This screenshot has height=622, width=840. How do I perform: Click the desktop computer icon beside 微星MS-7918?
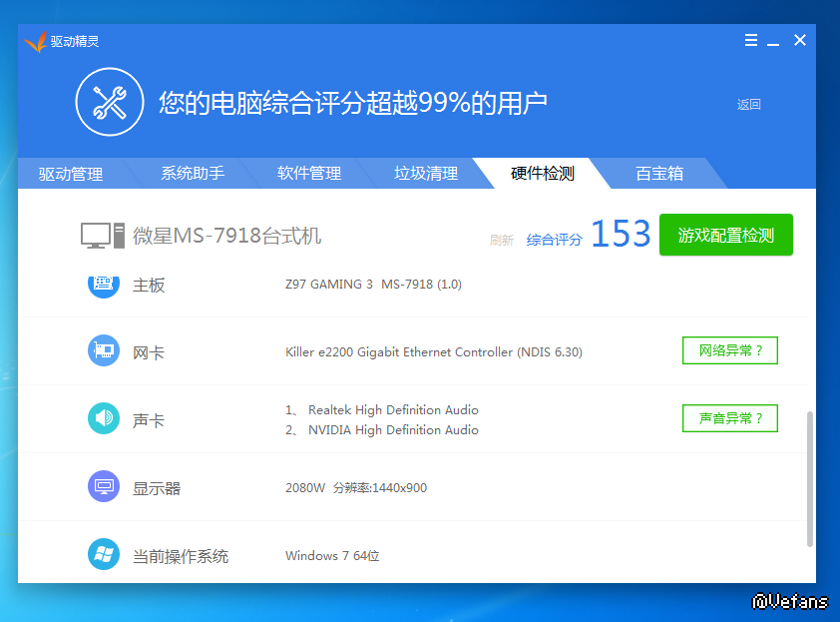103,236
